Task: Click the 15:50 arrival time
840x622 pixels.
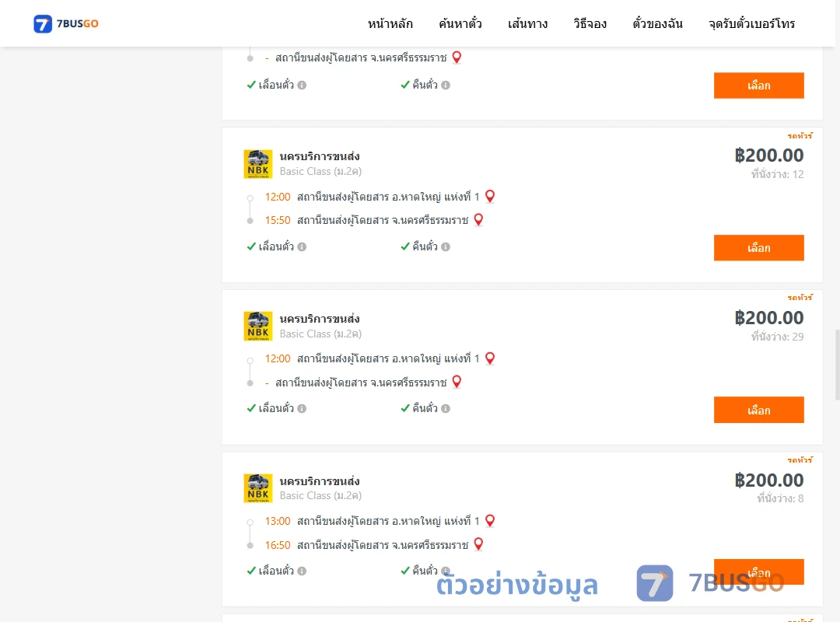Action: 278,220
